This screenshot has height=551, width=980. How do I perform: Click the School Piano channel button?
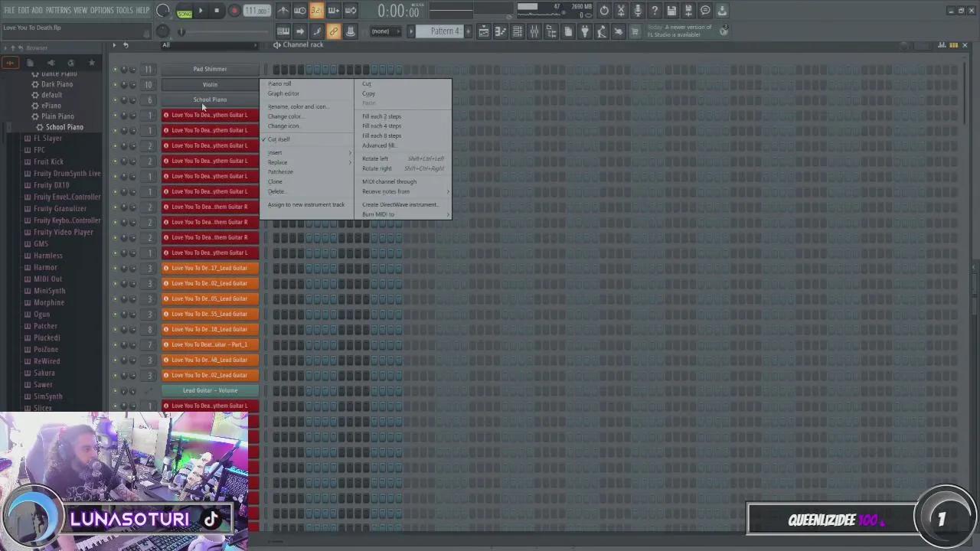pyautogui.click(x=210, y=99)
